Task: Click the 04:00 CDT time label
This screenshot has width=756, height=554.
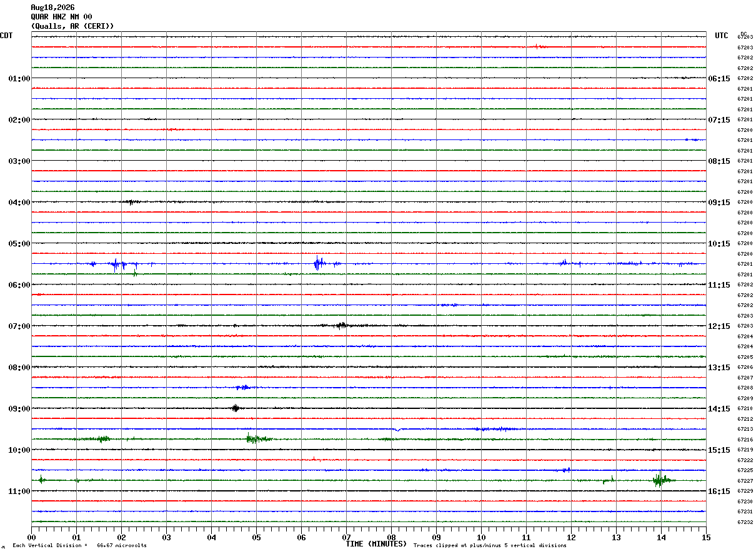Action: coord(19,202)
